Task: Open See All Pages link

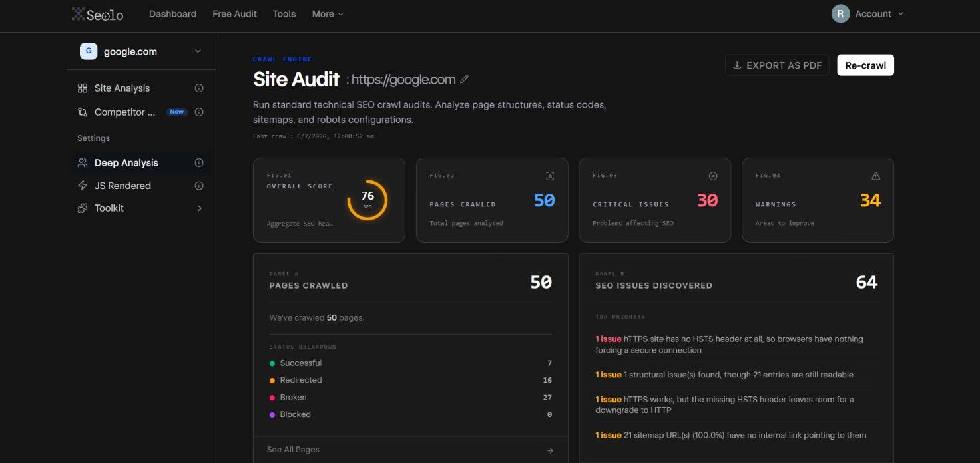Action: [x=410, y=450]
